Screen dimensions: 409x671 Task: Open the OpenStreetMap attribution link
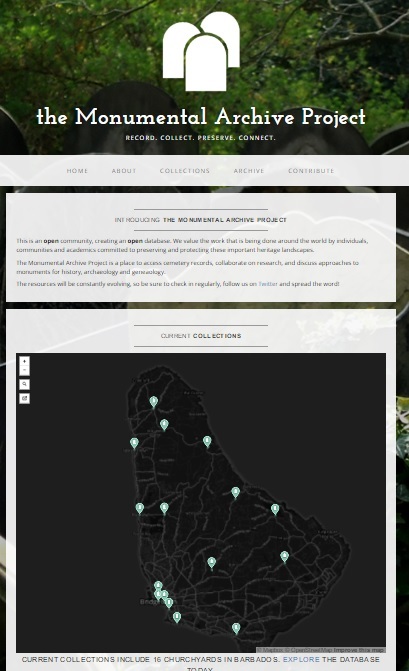pyautogui.click(x=307, y=650)
